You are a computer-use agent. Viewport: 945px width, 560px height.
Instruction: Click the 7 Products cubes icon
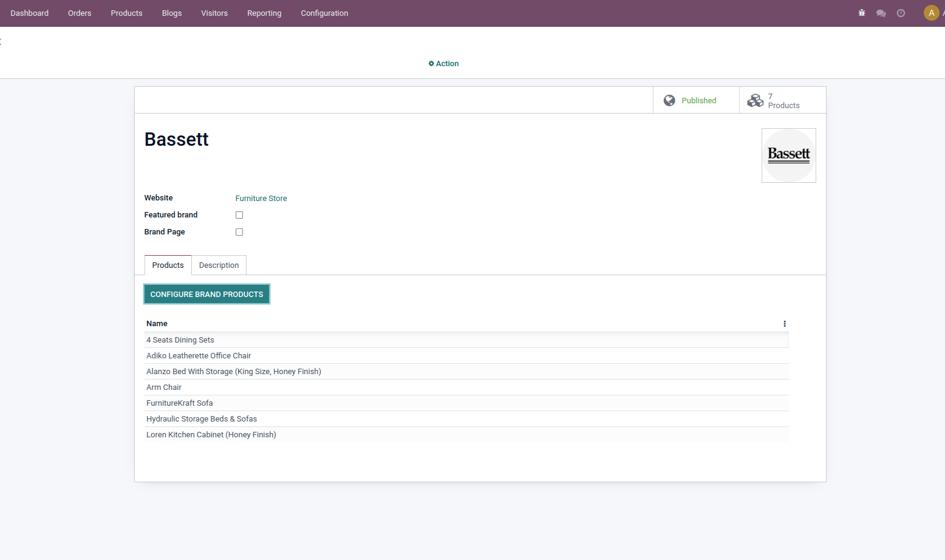[x=755, y=100]
